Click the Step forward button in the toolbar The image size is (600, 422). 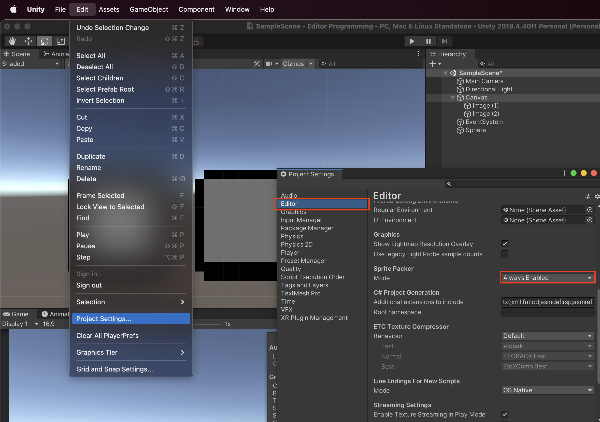[444, 41]
